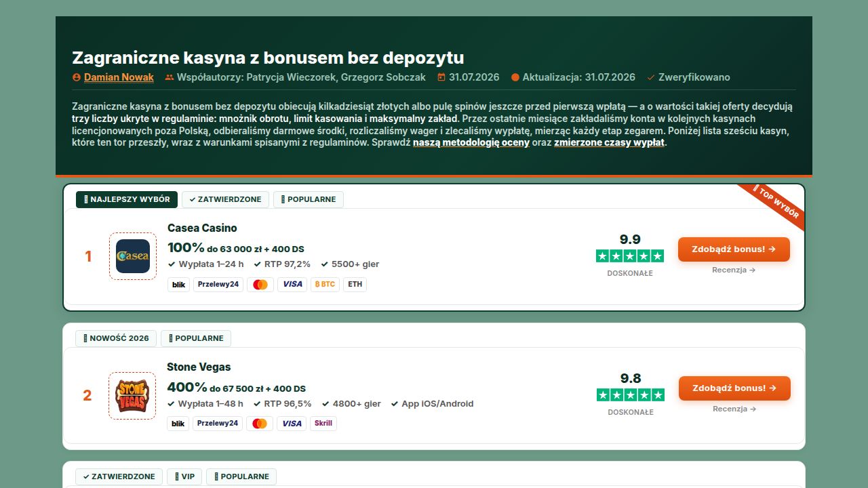
Task: Click the 'Współautorzy: Patrycja Wieczorek, Grzegorz Sobczak' text
Action: (x=301, y=77)
